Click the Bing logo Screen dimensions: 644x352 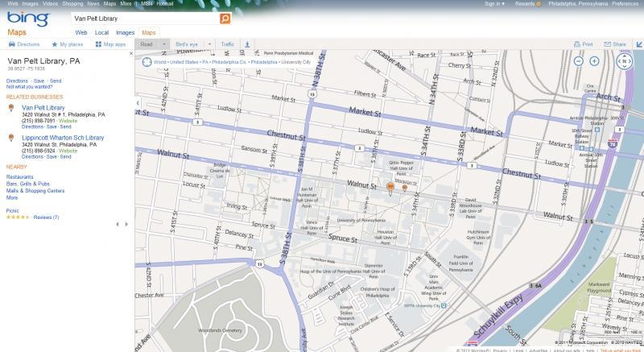28,19
